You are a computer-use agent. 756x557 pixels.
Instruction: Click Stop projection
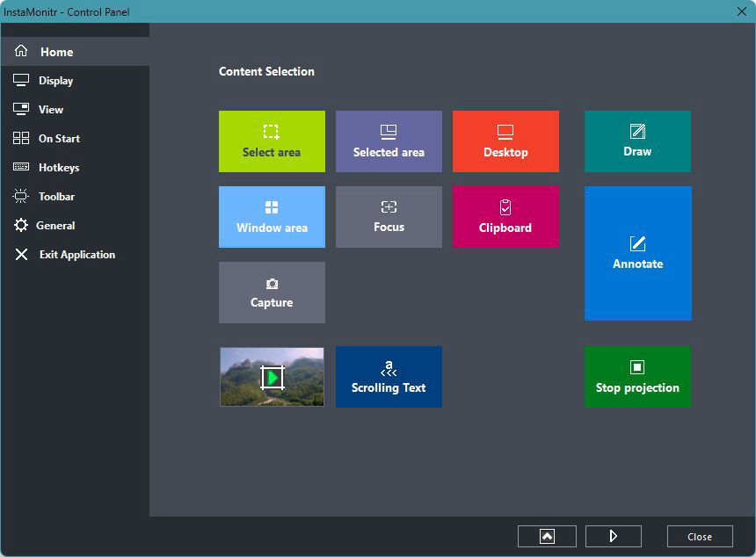tap(637, 377)
